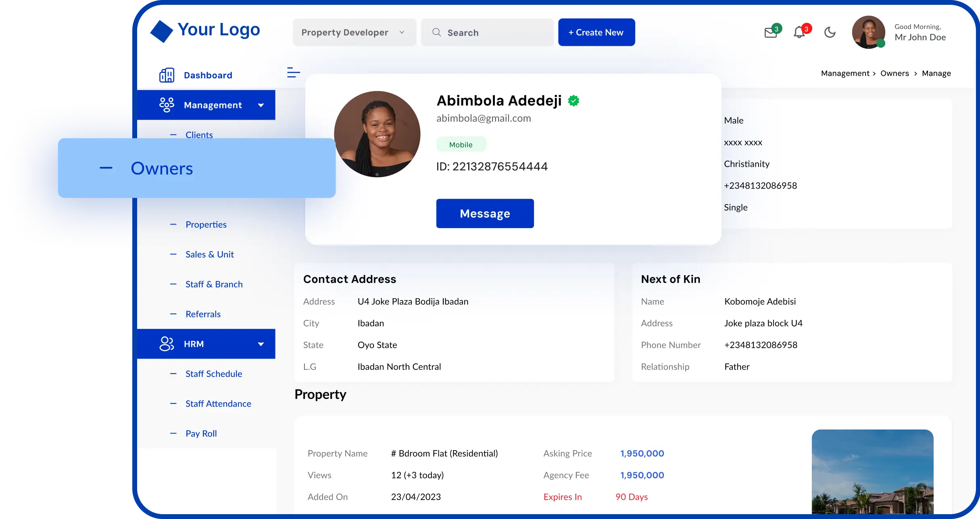Open Staff Attendance under HRM
This screenshot has height=519, width=980.
coord(218,403)
